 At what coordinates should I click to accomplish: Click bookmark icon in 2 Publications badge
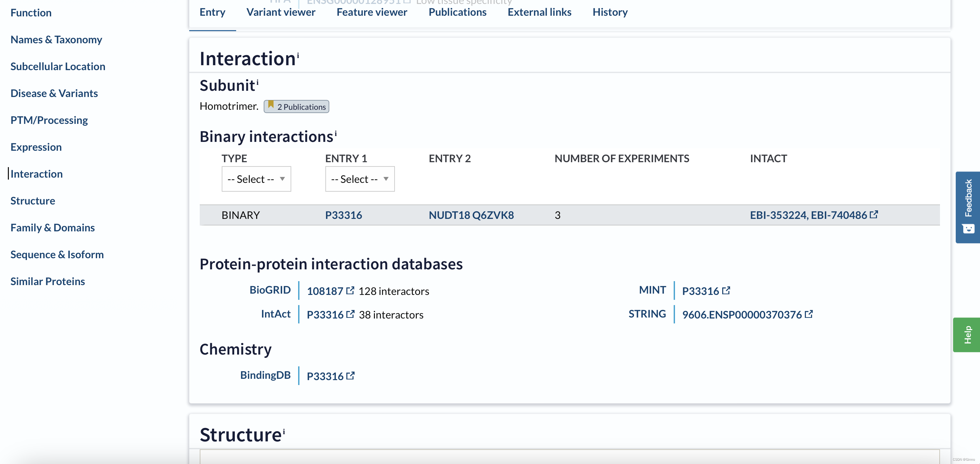271,105
